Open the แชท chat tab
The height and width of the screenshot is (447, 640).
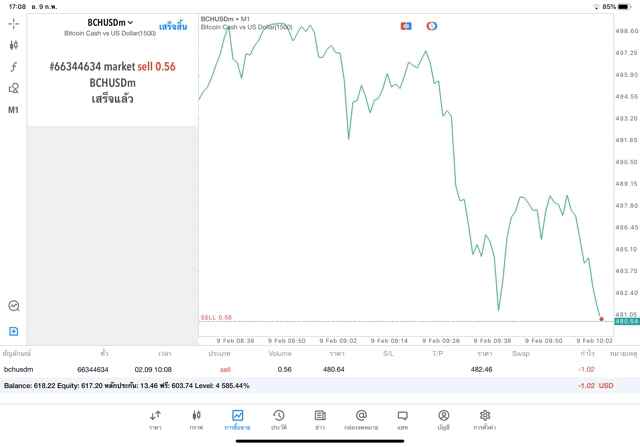click(x=402, y=420)
